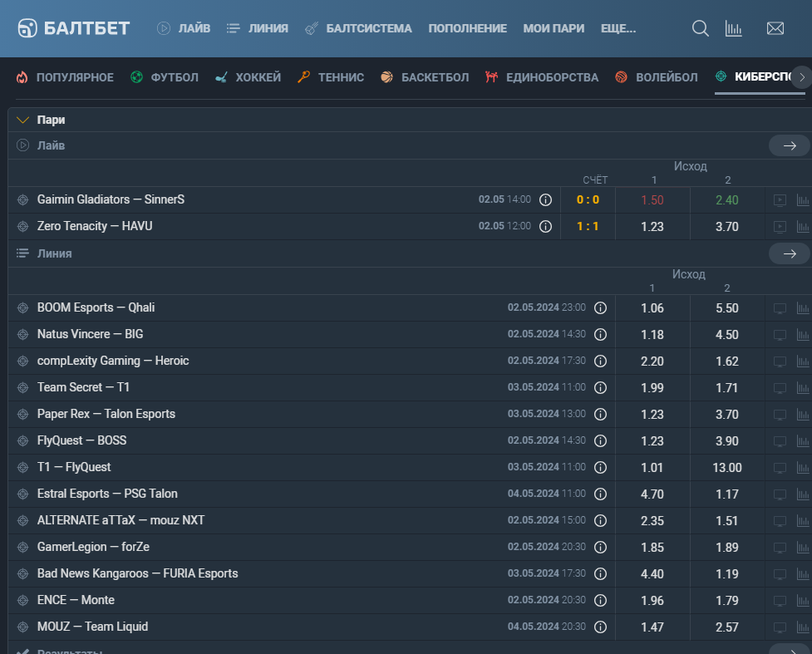Click the Baltbet logo
812x654 pixels.
coord(73,28)
